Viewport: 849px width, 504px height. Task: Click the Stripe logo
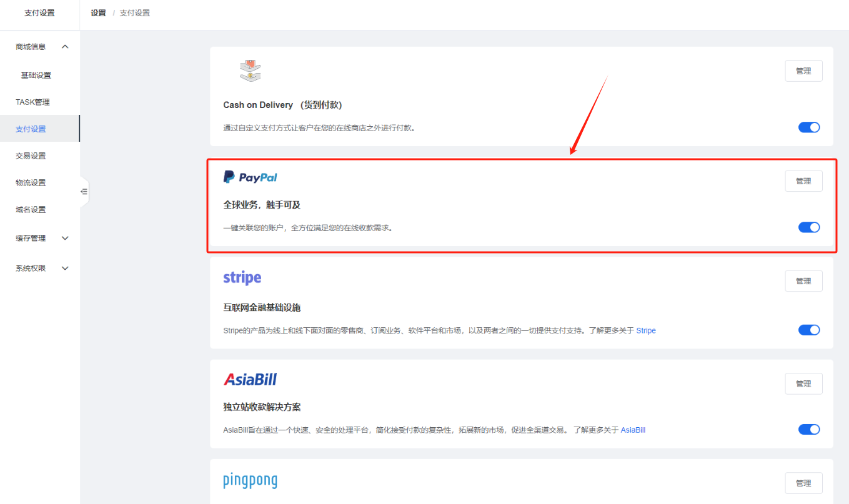pos(242,278)
